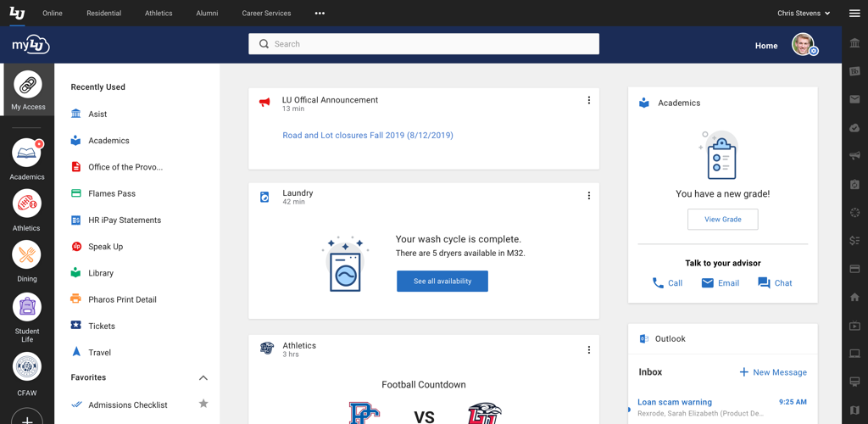Open LU Offical Announcement card options menu
The width and height of the screenshot is (868, 424).
588,100
